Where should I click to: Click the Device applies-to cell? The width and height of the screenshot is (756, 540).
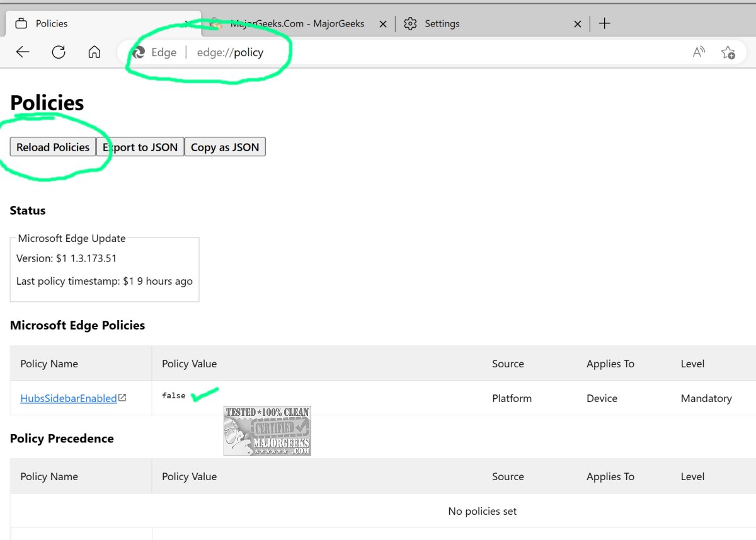click(602, 398)
